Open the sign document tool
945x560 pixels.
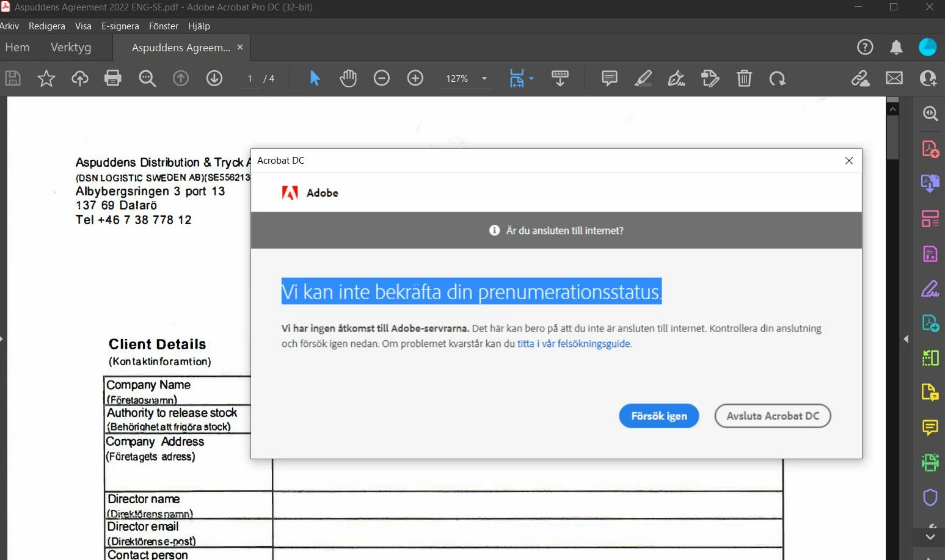[676, 78]
